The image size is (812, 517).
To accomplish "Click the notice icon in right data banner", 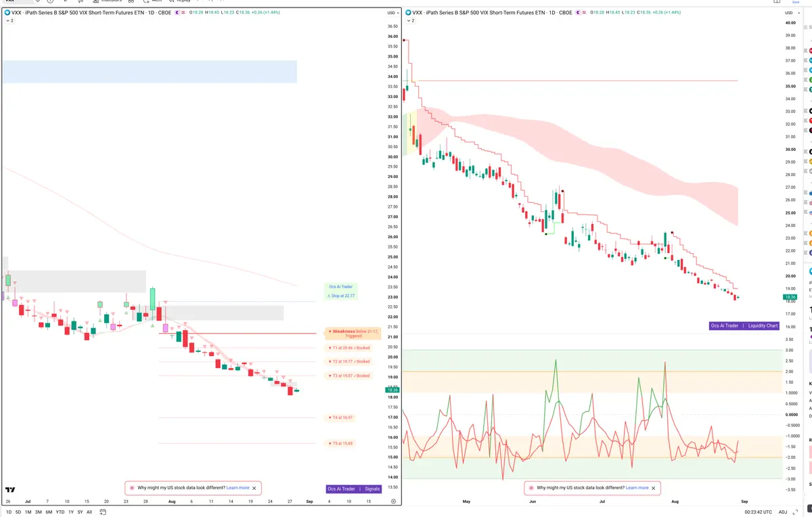I will [531, 487].
